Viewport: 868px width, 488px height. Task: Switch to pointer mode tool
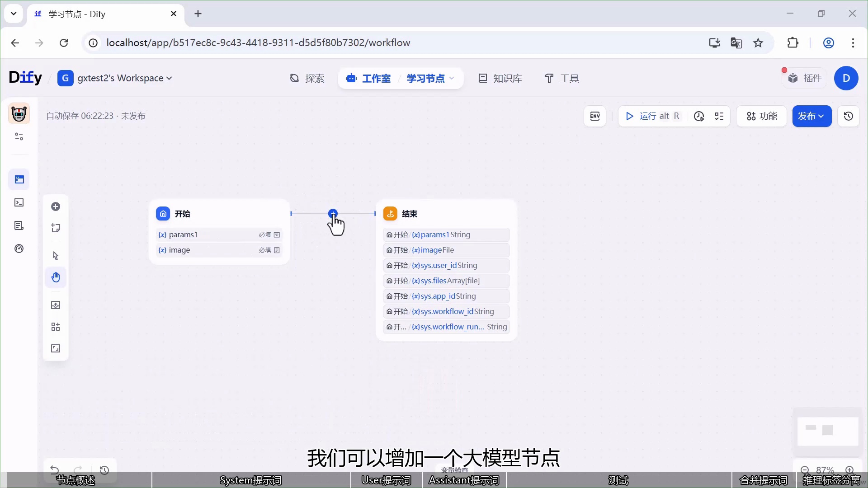56,256
